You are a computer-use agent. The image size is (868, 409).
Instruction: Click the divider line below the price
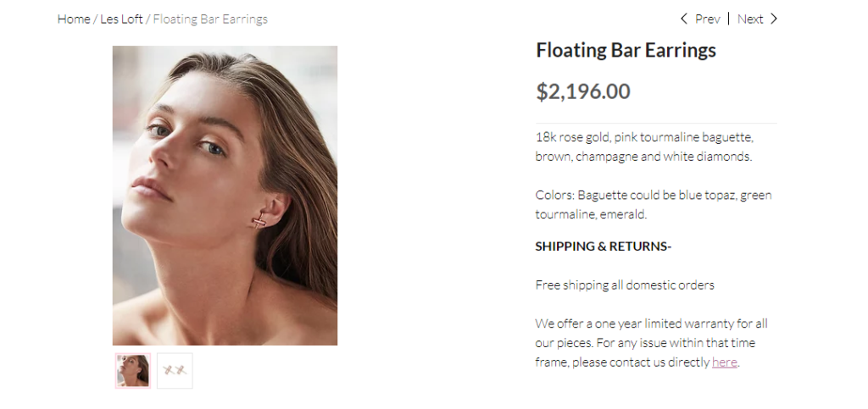[655, 124]
